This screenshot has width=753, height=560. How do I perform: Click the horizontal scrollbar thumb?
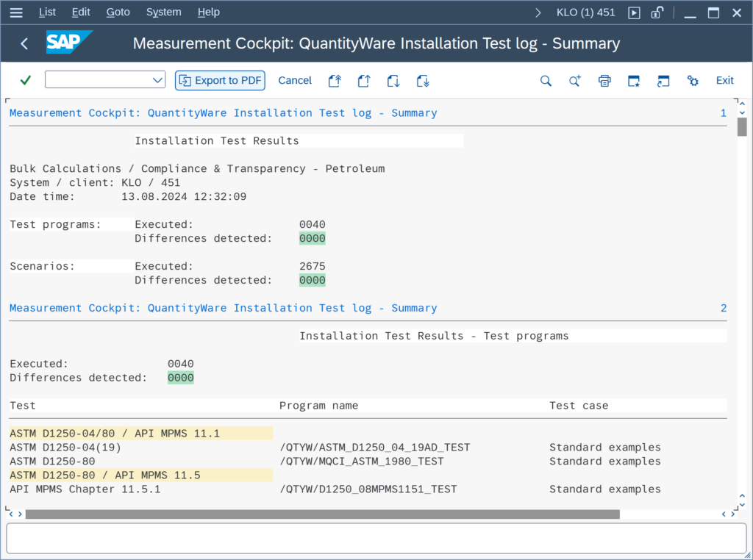tap(322, 514)
